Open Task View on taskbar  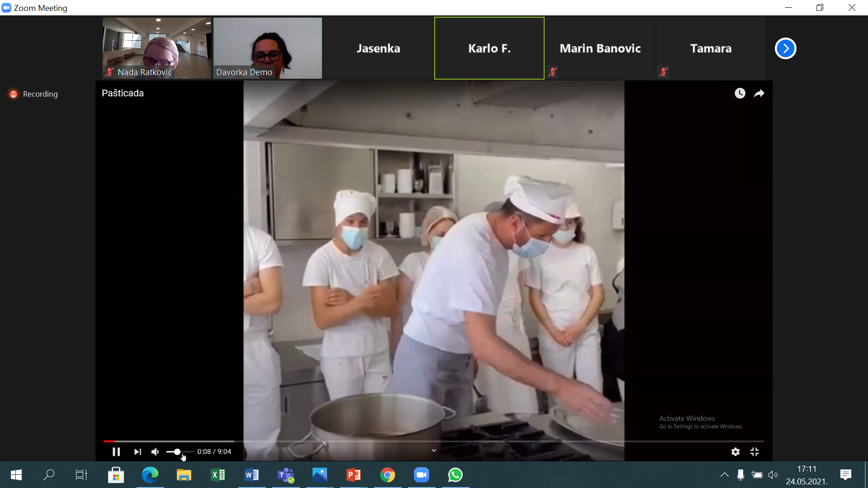[81, 475]
